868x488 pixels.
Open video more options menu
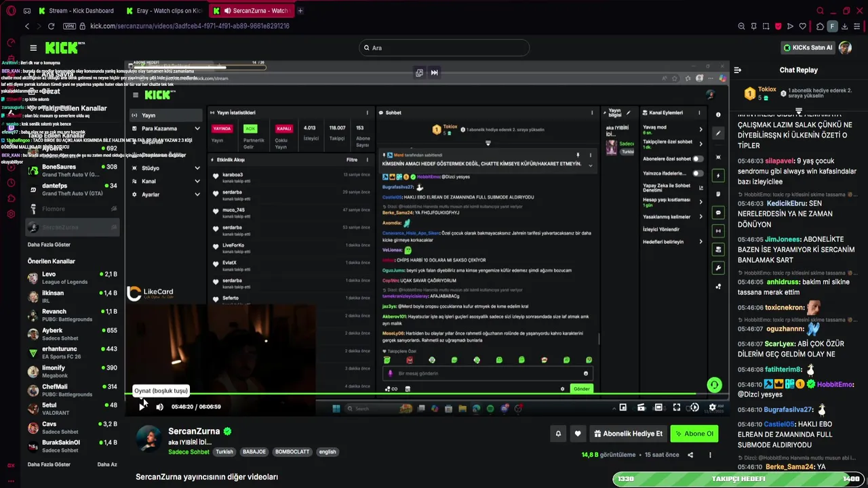pos(710,455)
